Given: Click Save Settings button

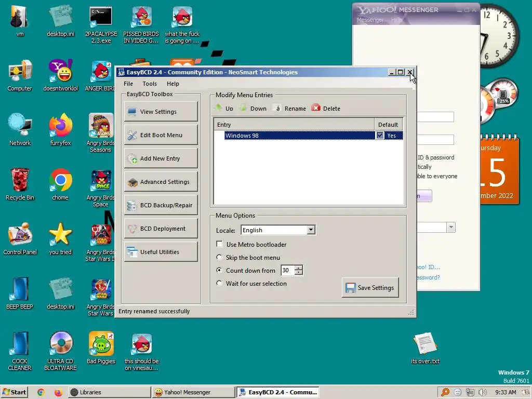Looking at the screenshot, I should (370, 288).
